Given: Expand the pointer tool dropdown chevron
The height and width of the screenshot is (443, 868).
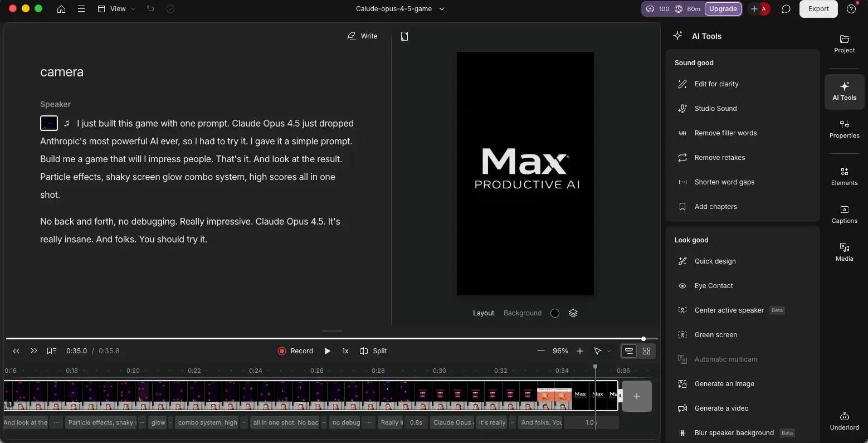Looking at the screenshot, I should [x=609, y=351].
